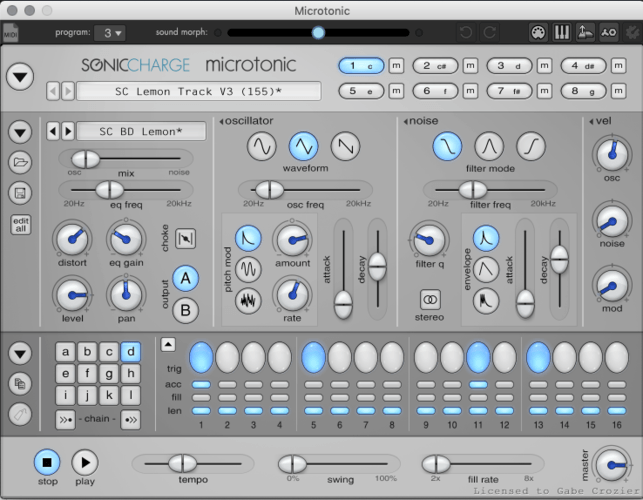This screenshot has height=500, width=643.
Task: Mute drum channel 2 c#
Action: tap(470, 66)
